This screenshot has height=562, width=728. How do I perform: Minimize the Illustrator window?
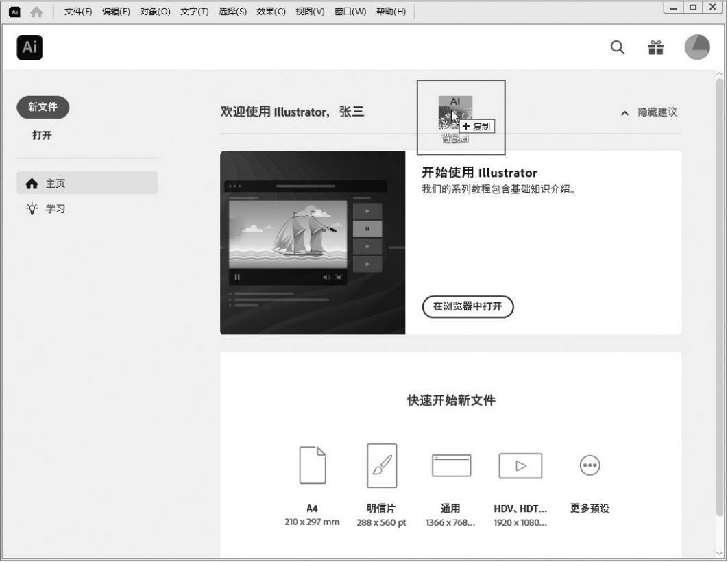[673, 8]
